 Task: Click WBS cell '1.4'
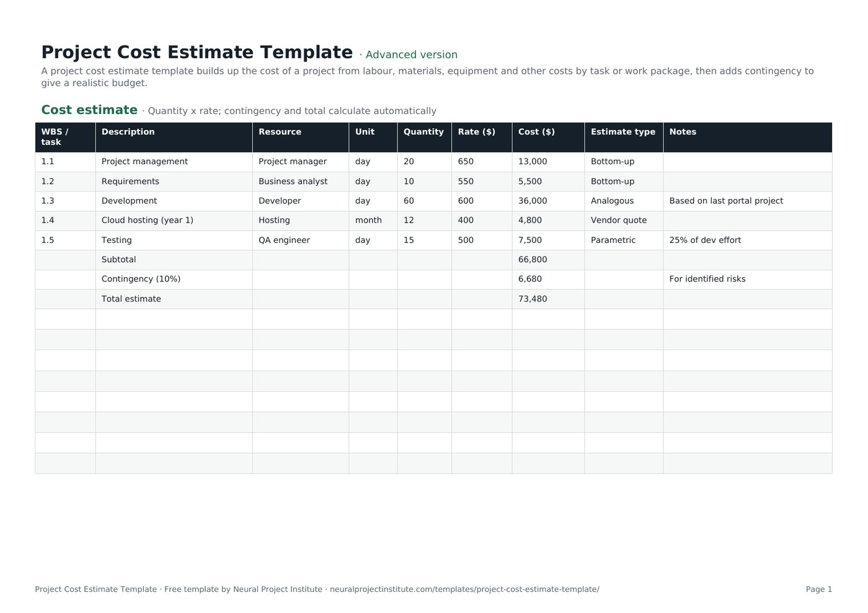tap(65, 221)
